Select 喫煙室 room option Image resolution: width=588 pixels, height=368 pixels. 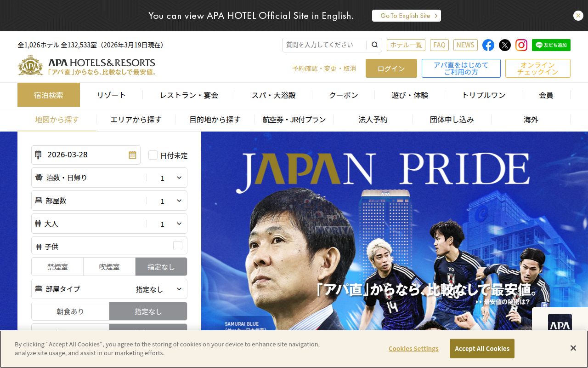[x=109, y=267]
